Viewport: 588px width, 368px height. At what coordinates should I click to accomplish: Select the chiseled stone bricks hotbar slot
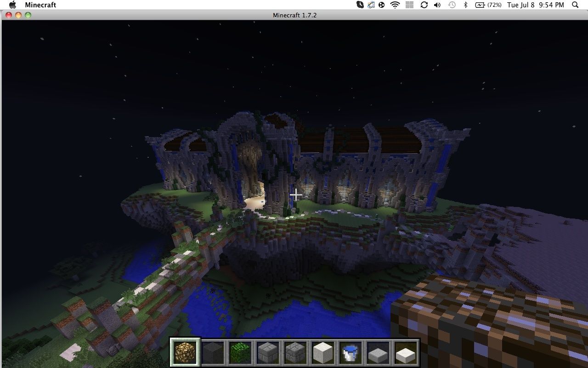coord(295,352)
